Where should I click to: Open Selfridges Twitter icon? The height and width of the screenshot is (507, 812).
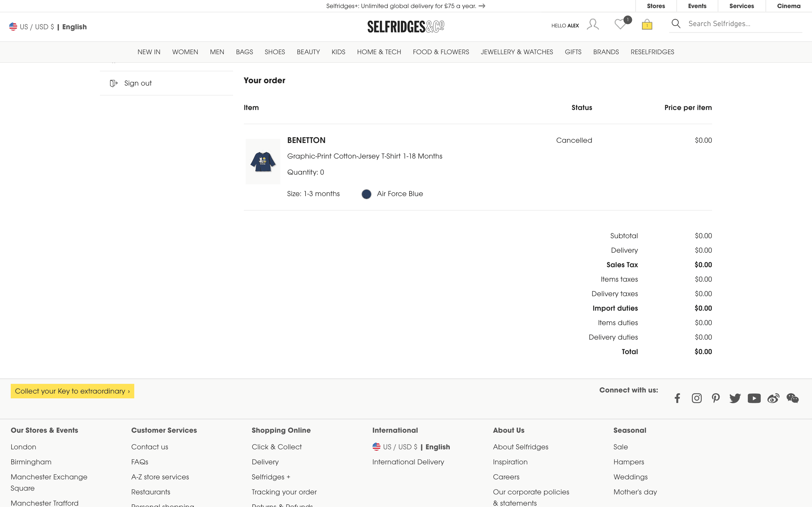[735, 398]
